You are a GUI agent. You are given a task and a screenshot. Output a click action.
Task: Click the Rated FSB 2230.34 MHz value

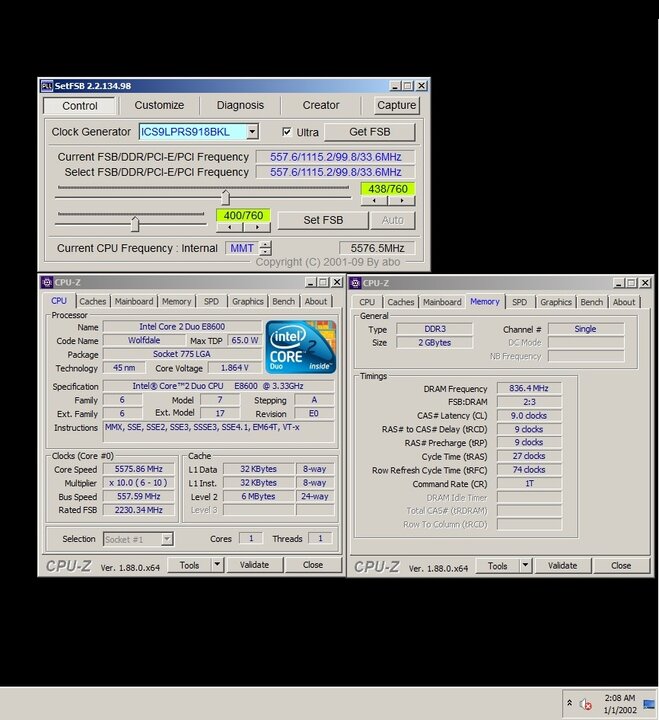139,510
